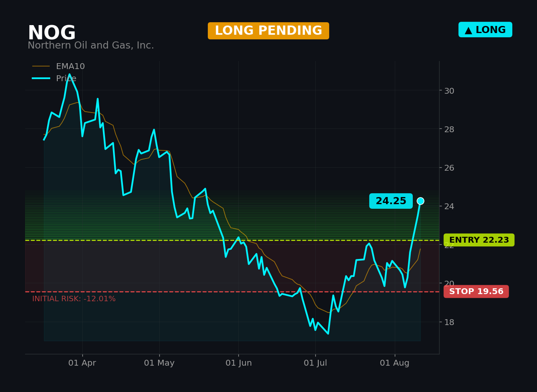Click the LONG PENDING status badge
Screen dimensions: 537x392
268,31
